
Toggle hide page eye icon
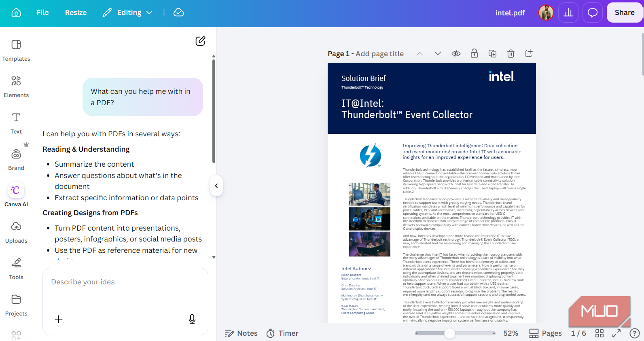[456, 53]
